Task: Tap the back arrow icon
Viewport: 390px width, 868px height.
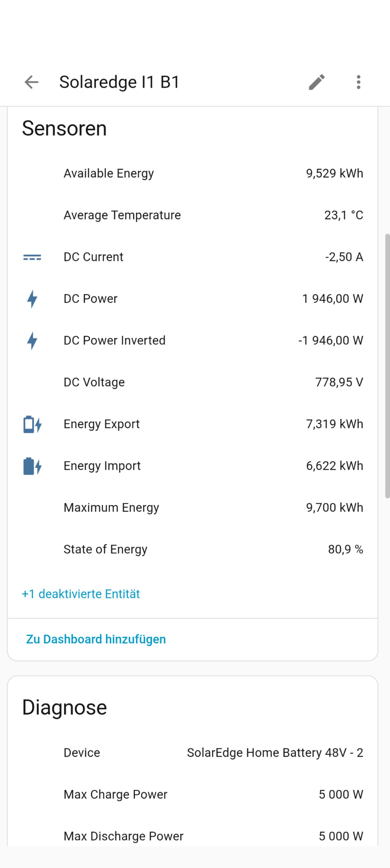Action: coord(32,82)
